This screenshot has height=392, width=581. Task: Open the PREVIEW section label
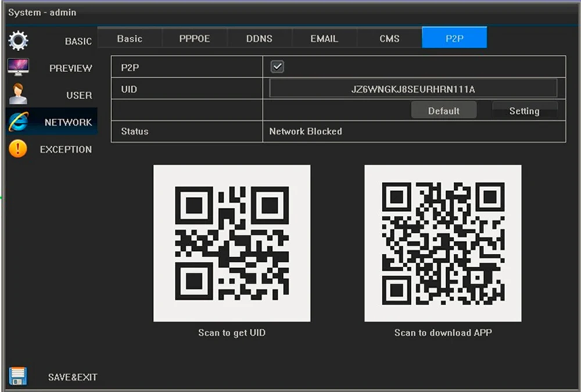[x=70, y=68]
